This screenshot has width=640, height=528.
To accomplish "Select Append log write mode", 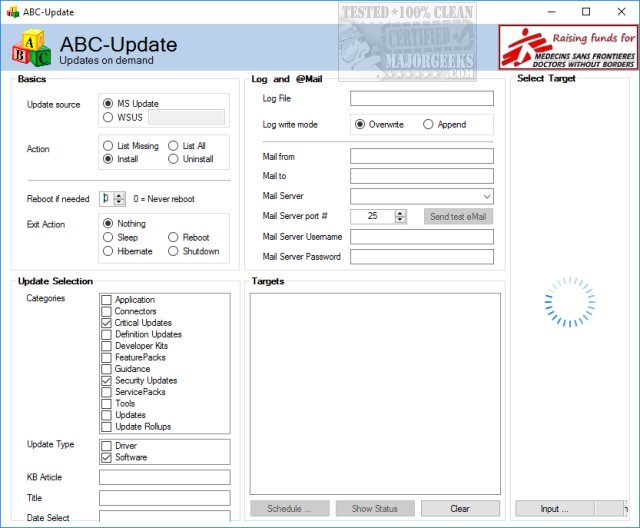I will coord(429,125).
